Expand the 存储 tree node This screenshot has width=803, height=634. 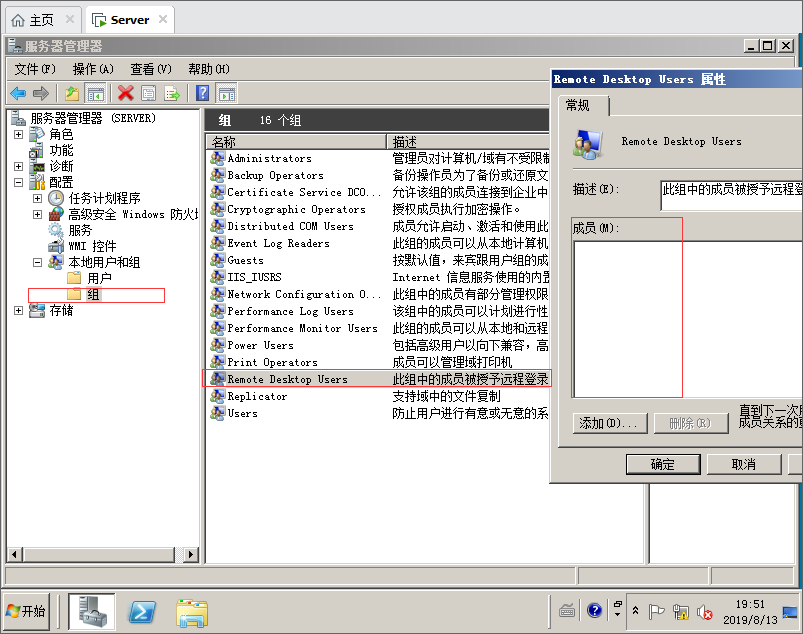point(19,310)
